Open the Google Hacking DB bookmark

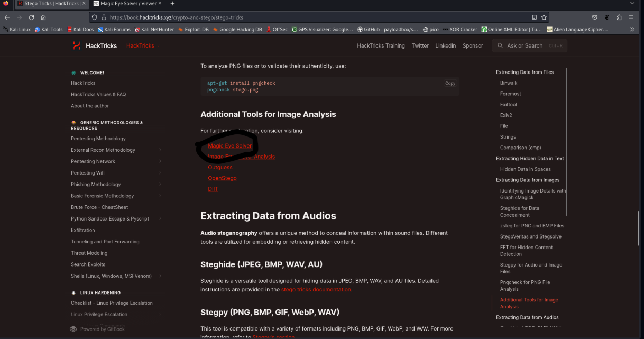pyautogui.click(x=237, y=30)
